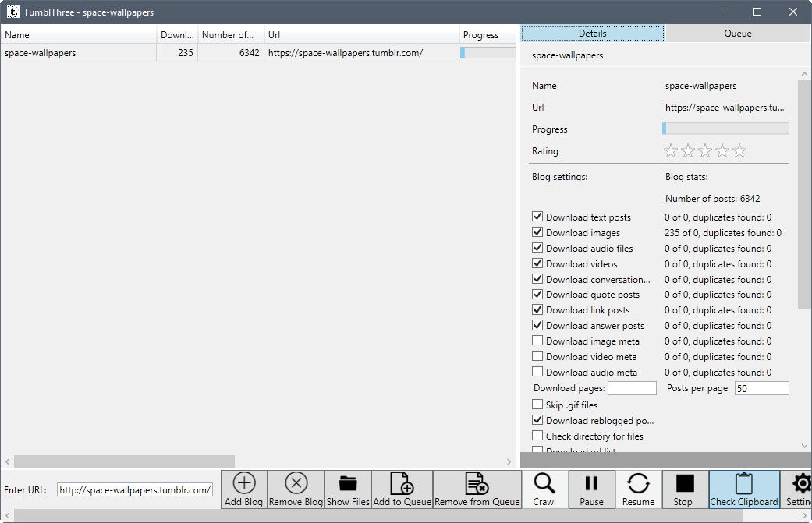Set rating to five stars
Image resolution: width=812 pixels, height=523 pixels.
click(x=739, y=151)
